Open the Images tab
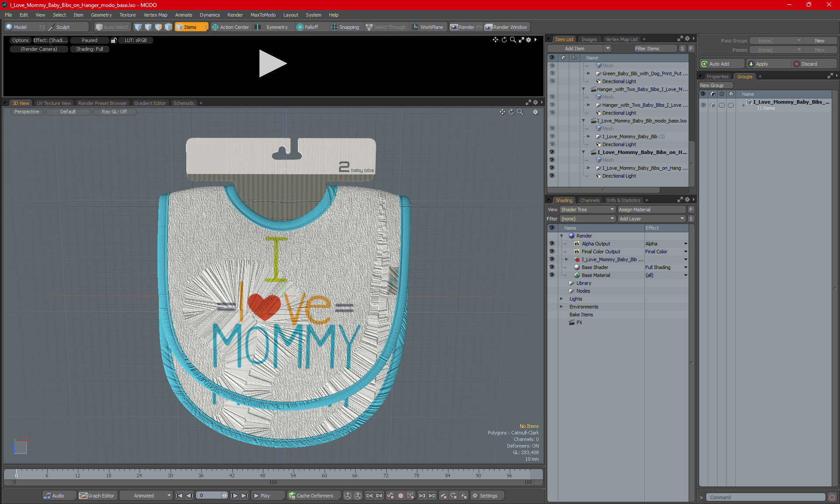This screenshot has height=504, width=840. pos(589,39)
